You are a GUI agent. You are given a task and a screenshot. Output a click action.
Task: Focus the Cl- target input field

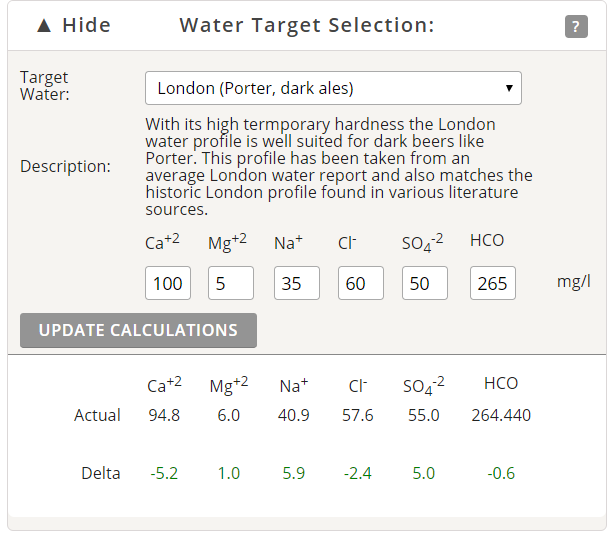click(361, 283)
